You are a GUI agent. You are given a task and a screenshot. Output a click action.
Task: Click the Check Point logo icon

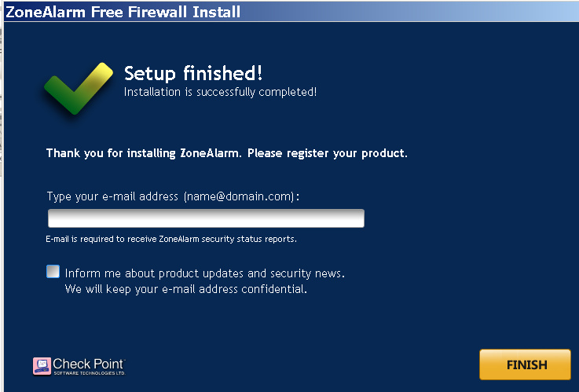click(42, 366)
